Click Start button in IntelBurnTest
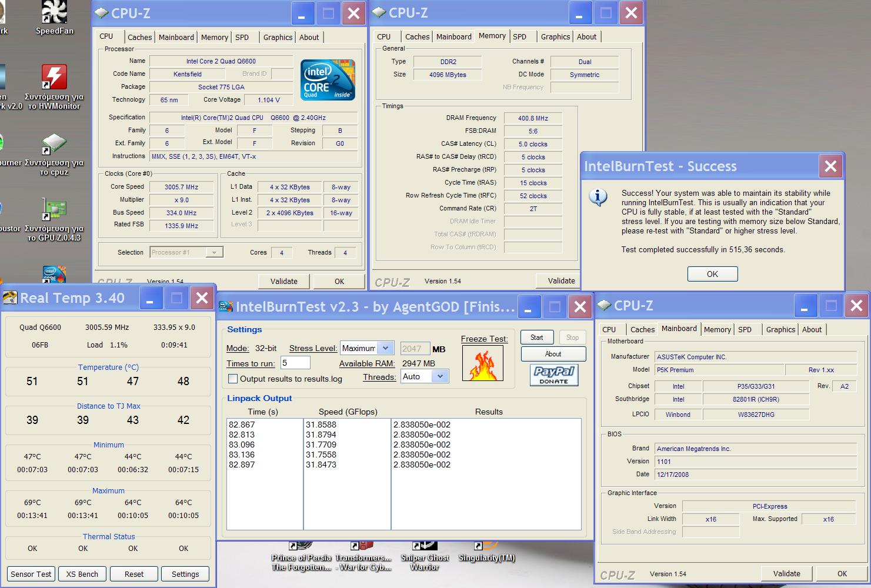Screen dimensions: 871x588 click(x=537, y=338)
